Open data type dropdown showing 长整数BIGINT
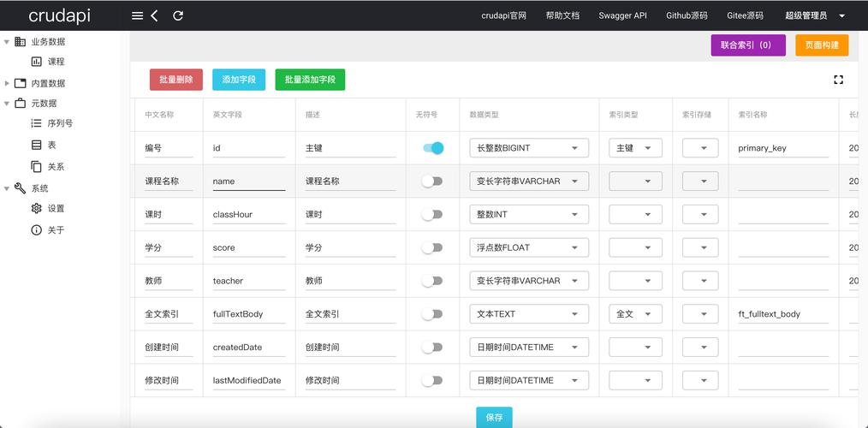The image size is (868, 428). click(528, 148)
